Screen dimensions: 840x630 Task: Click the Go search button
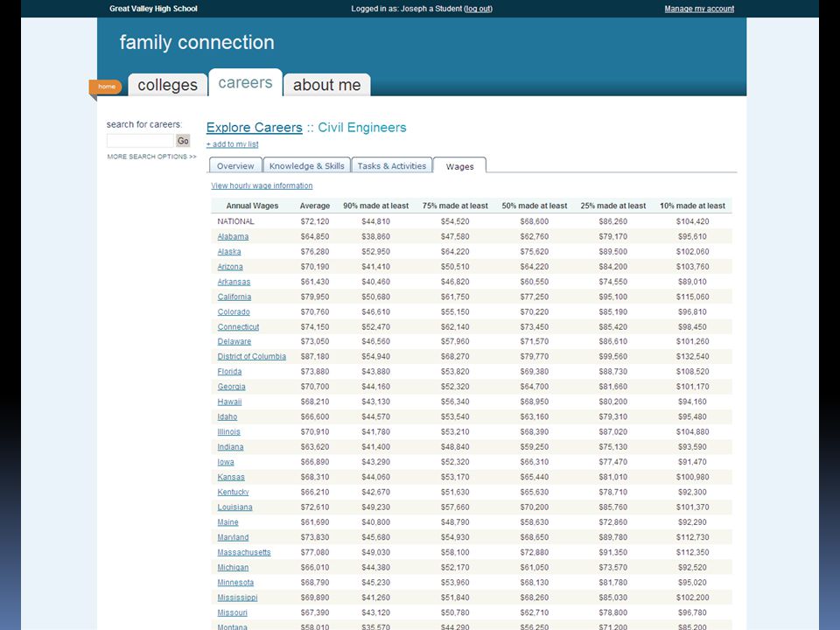coord(183,140)
